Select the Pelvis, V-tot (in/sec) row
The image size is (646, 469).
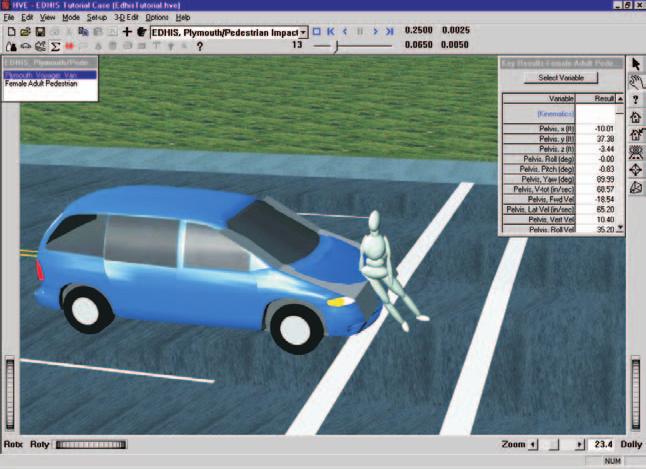(x=559, y=189)
